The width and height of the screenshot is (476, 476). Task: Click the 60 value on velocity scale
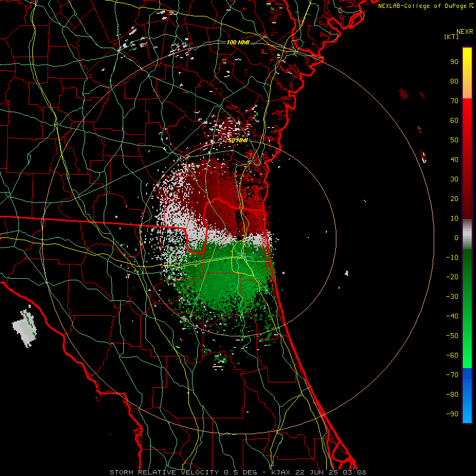point(454,120)
